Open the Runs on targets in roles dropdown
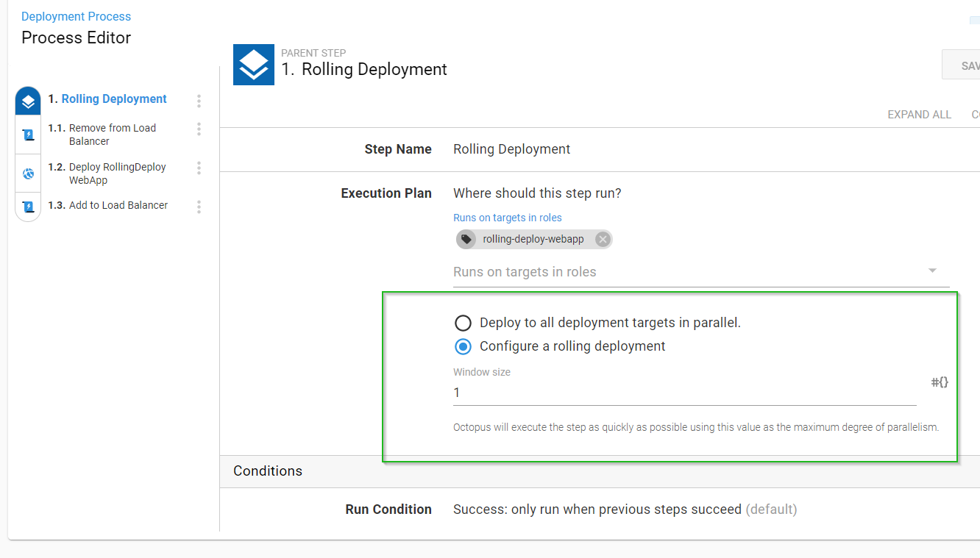980x558 pixels. [932, 271]
